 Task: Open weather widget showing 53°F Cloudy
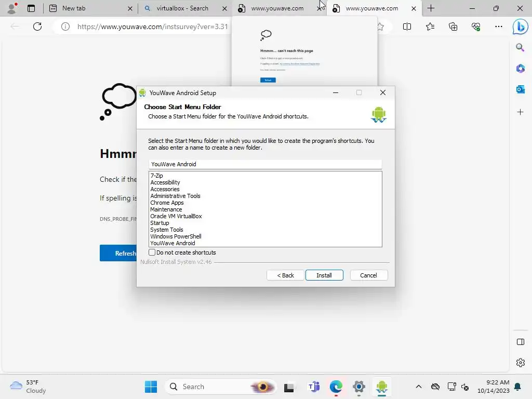[28, 387]
